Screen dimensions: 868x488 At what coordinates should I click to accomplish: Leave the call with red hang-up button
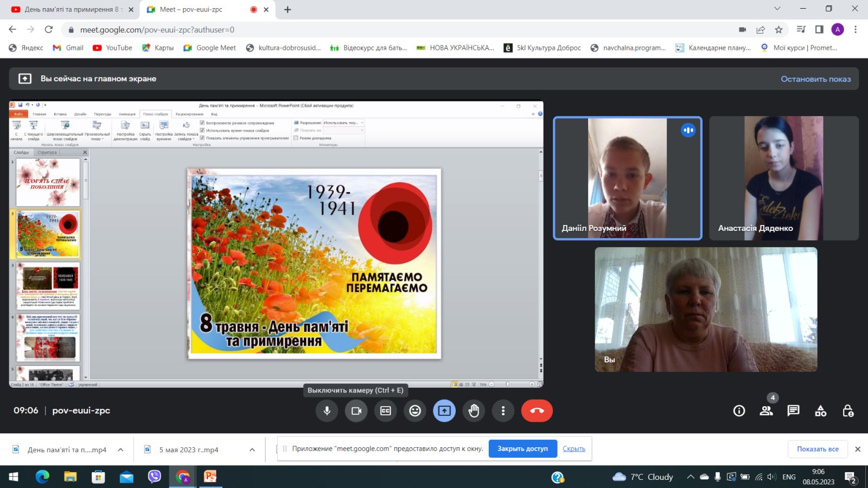[537, 411]
